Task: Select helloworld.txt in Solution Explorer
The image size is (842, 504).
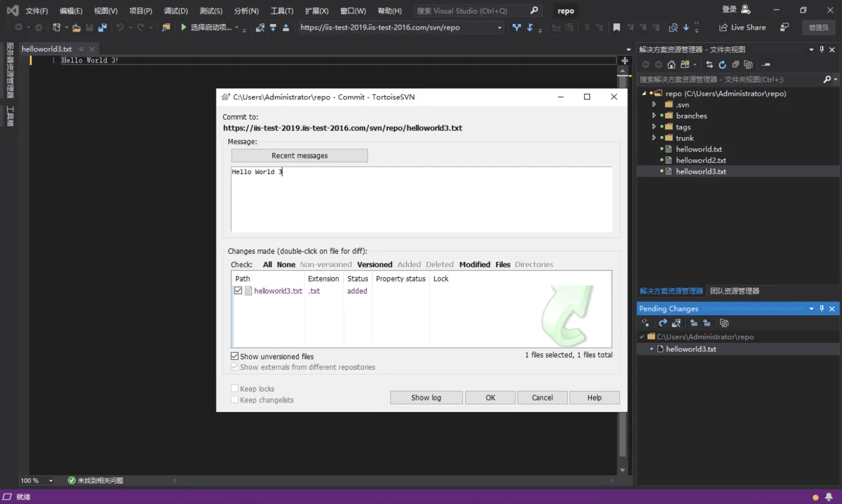Action: tap(699, 149)
